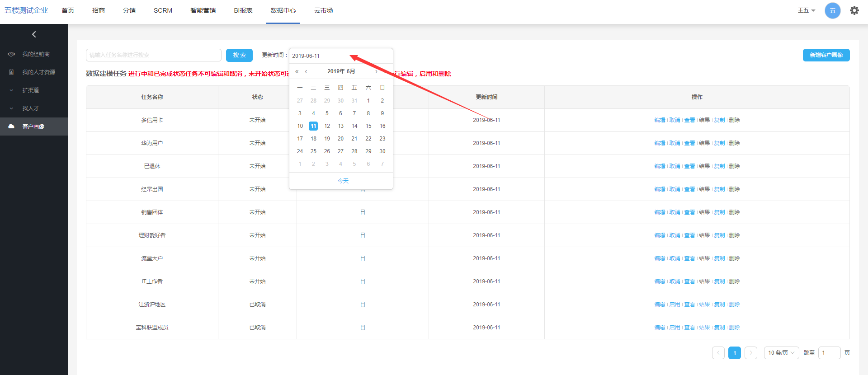Click the blue 五 user avatar
The height and width of the screenshot is (375, 868).
click(832, 10)
